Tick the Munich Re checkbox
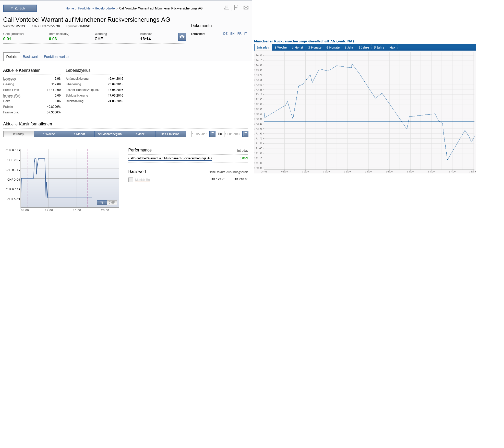 point(131,180)
